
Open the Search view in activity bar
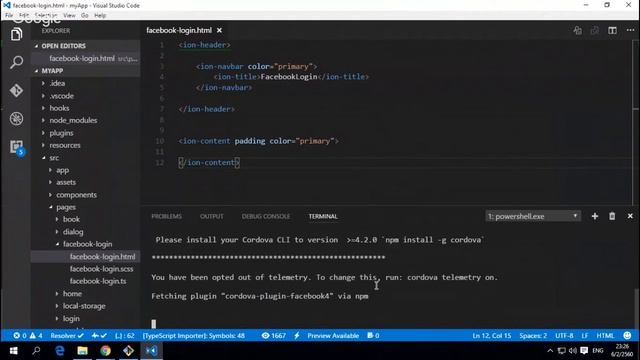coord(16,62)
